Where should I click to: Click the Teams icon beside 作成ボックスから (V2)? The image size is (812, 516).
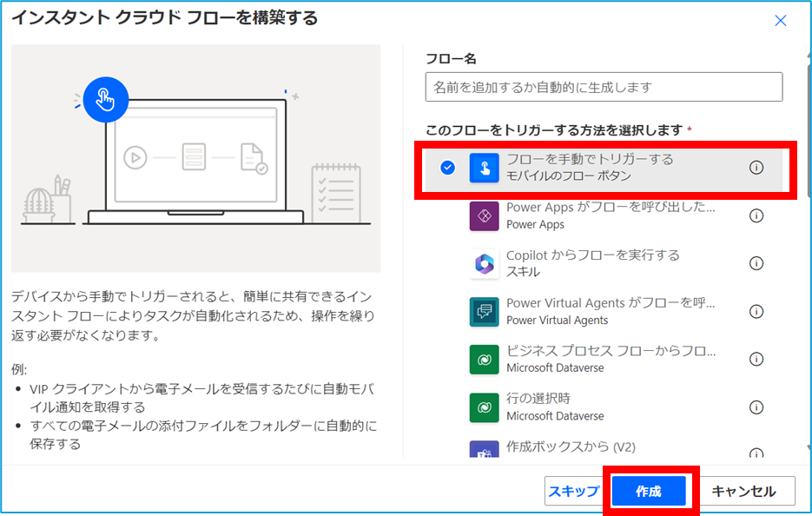[485, 449]
